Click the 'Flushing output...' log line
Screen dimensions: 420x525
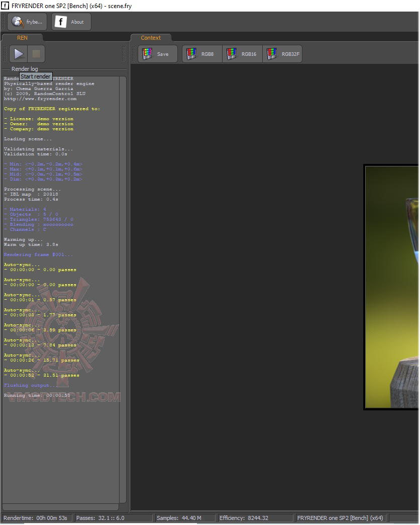[x=30, y=385]
